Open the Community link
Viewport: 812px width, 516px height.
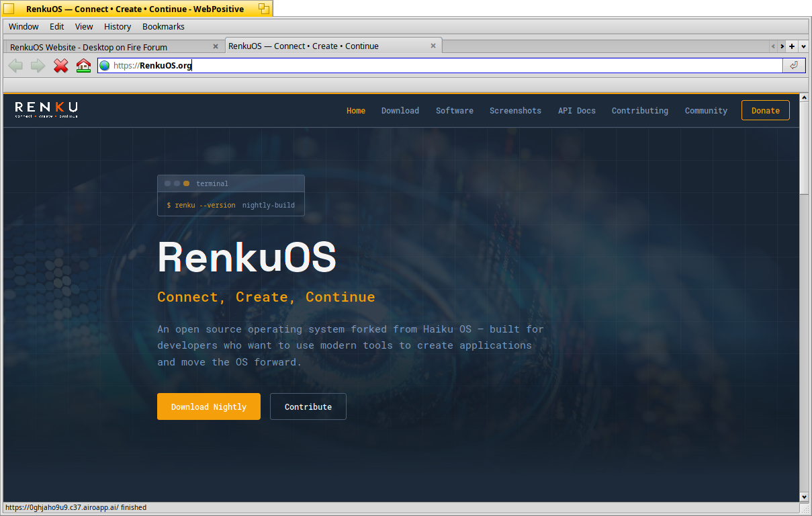point(706,111)
